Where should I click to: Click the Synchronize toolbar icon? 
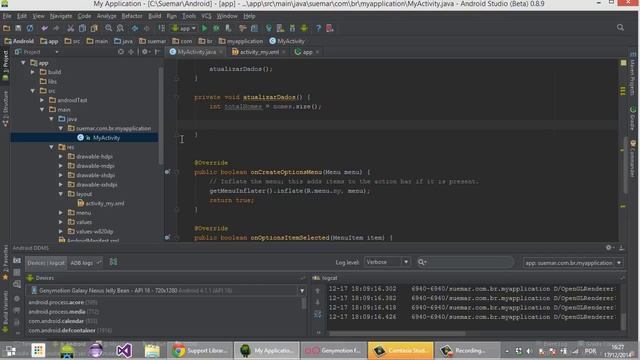[30, 28]
